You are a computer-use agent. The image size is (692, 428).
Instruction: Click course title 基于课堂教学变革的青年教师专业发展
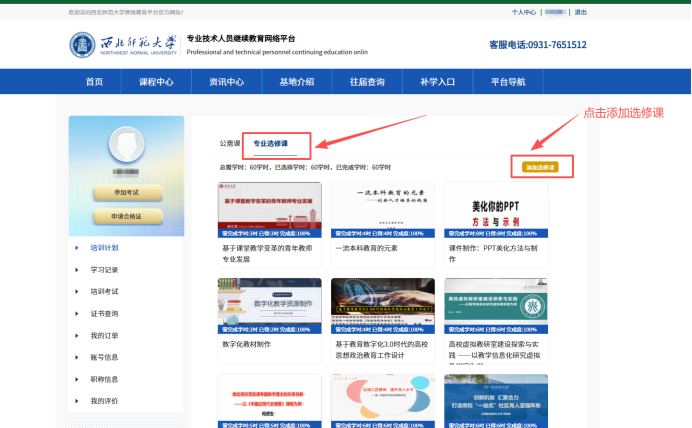tap(267, 254)
